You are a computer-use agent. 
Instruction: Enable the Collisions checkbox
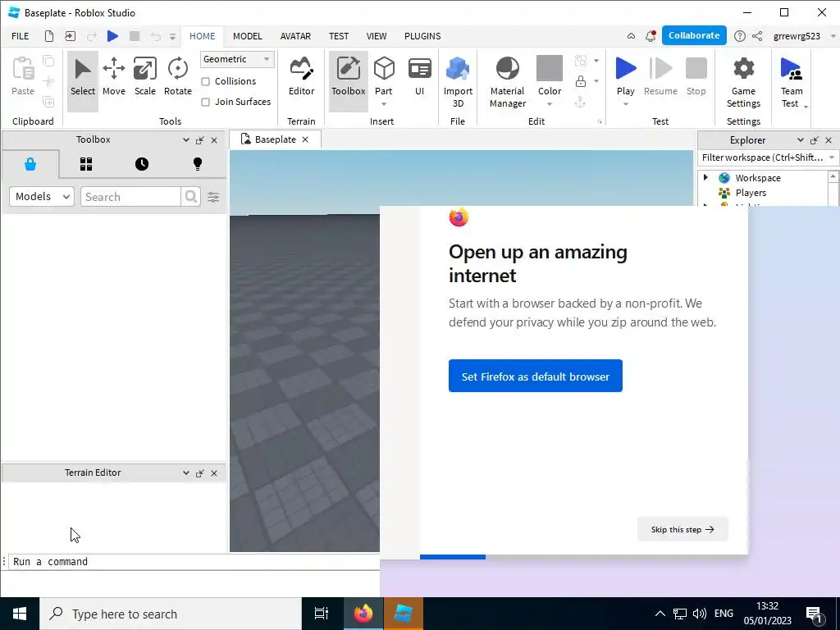tap(205, 81)
